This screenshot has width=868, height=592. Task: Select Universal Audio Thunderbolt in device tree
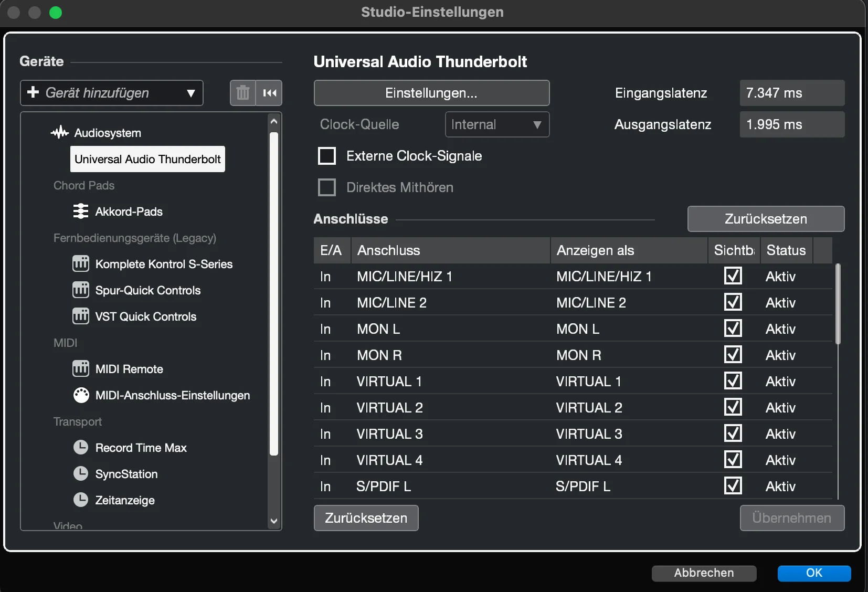[x=147, y=159]
